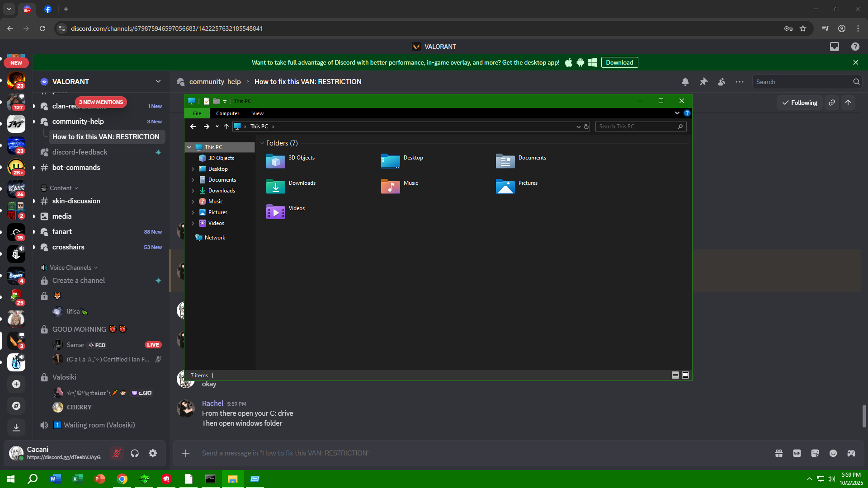The image size is (868, 488).
Task: Expand Documents in Explorer navigation tree
Action: 193,180
